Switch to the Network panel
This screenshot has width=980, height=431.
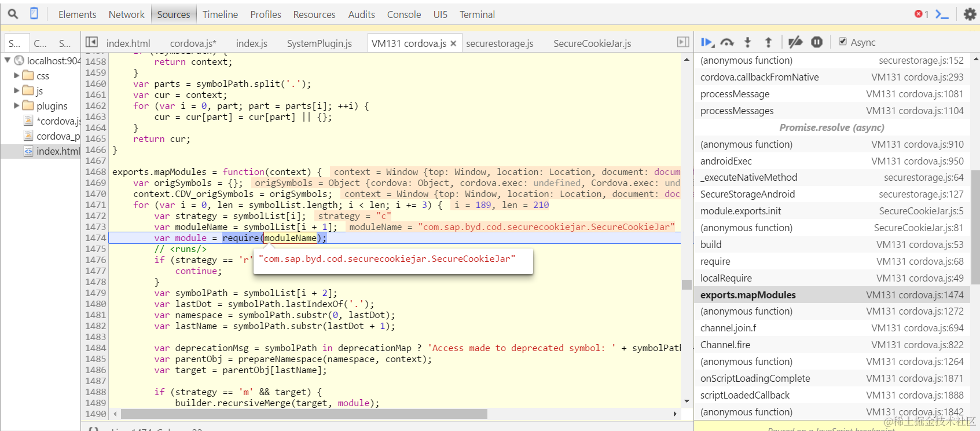tap(126, 14)
